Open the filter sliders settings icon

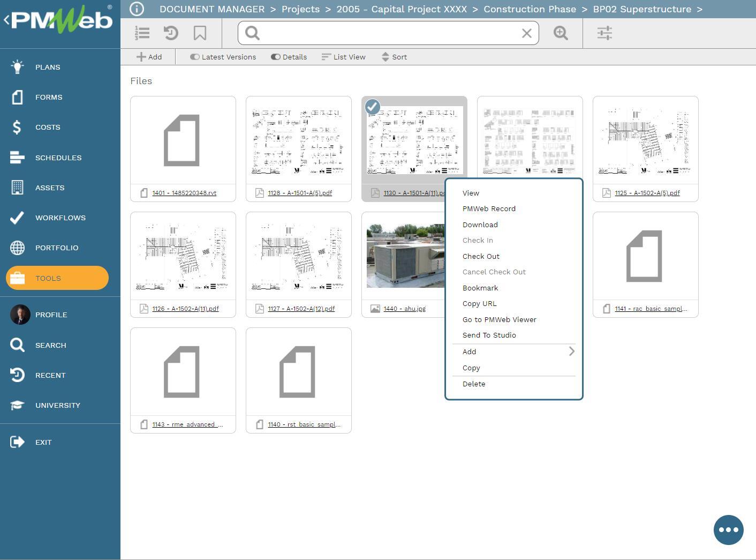point(604,33)
